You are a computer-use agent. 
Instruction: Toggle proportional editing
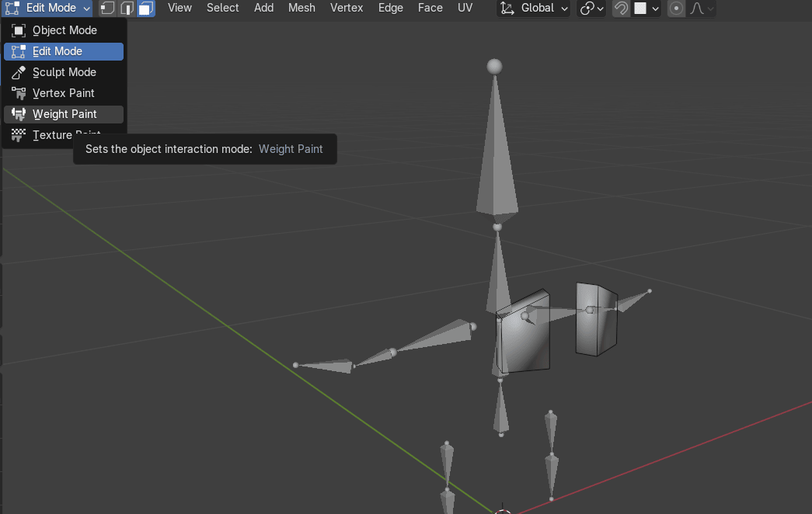(677, 9)
